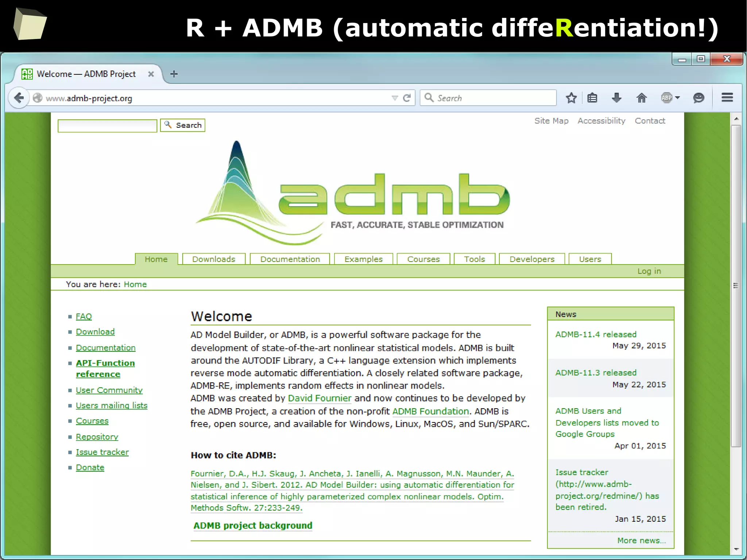Switch to the Tools tab
This screenshot has width=747, height=560.
click(x=475, y=259)
